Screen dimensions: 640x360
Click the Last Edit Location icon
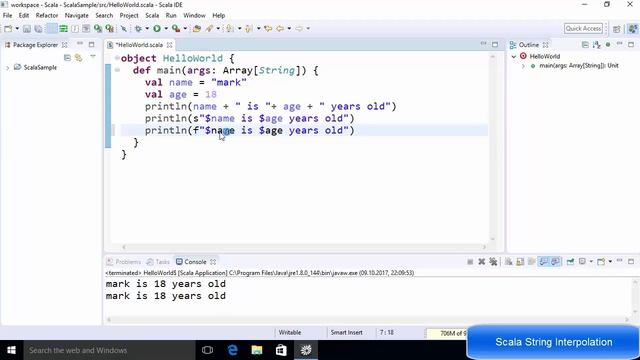click(x=268, y=29)
